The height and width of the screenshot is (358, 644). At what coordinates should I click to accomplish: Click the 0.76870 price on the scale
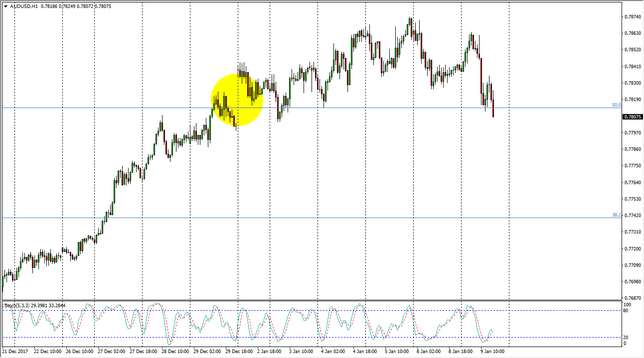click(632, 298)
